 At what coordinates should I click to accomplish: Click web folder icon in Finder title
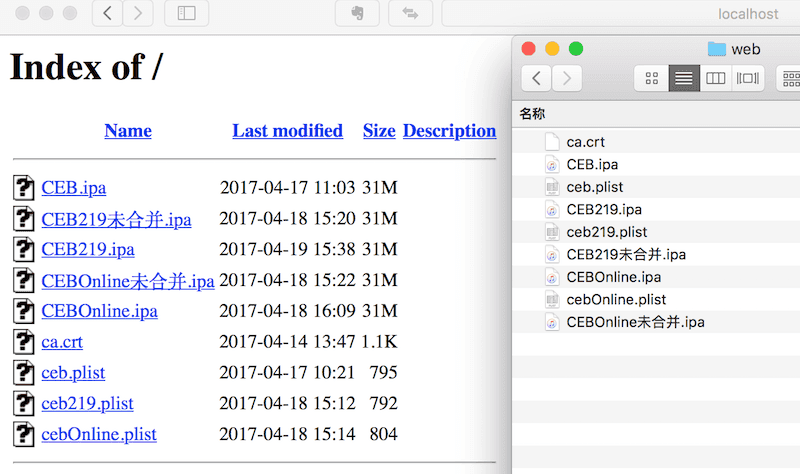point(716,49)
